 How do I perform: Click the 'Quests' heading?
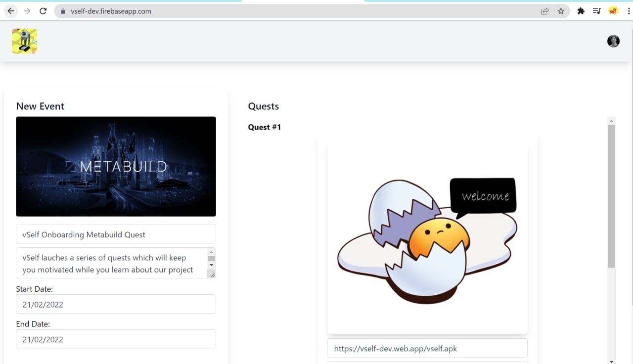(x=264, y=106)
